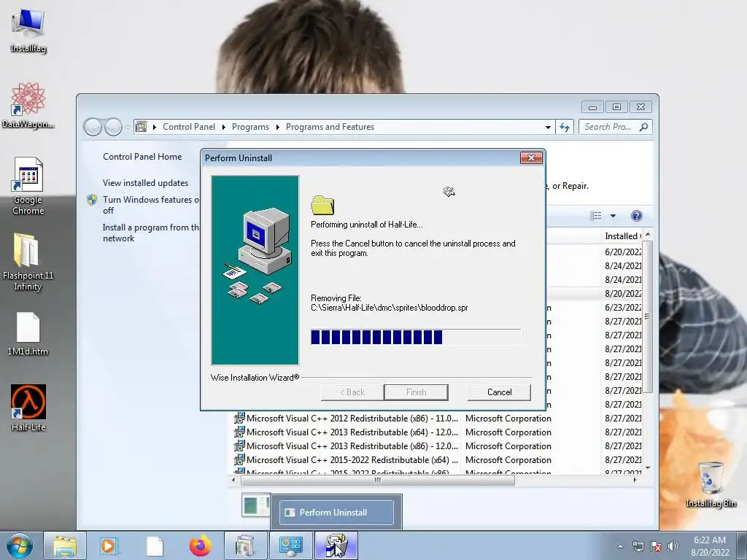This screenshot has height=560, width=747.
Task: Click the 6/20/2022 installed date cell
Action: tap(623, 252)
